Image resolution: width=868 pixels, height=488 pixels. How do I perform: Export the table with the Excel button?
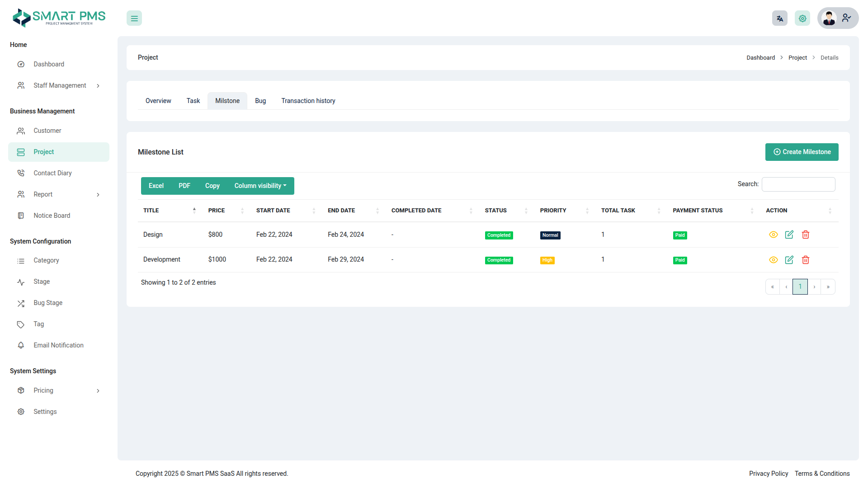(x=156, y=186)
